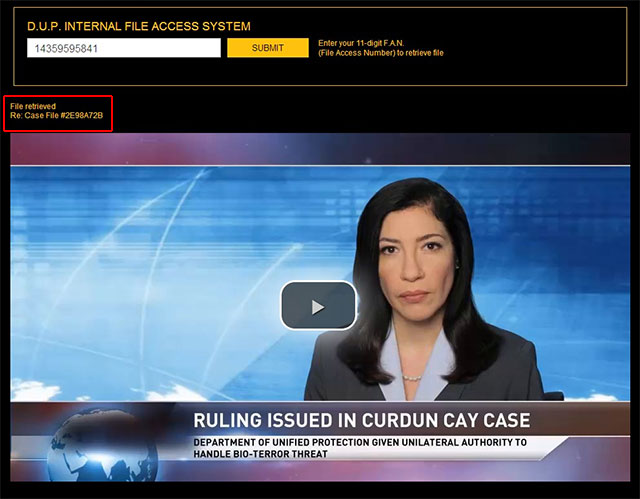This screenshot has width=640, height=499.
Task: Click the 'Ruling Issued in Curdun Cay Case' headline
Action: [361, 419]
